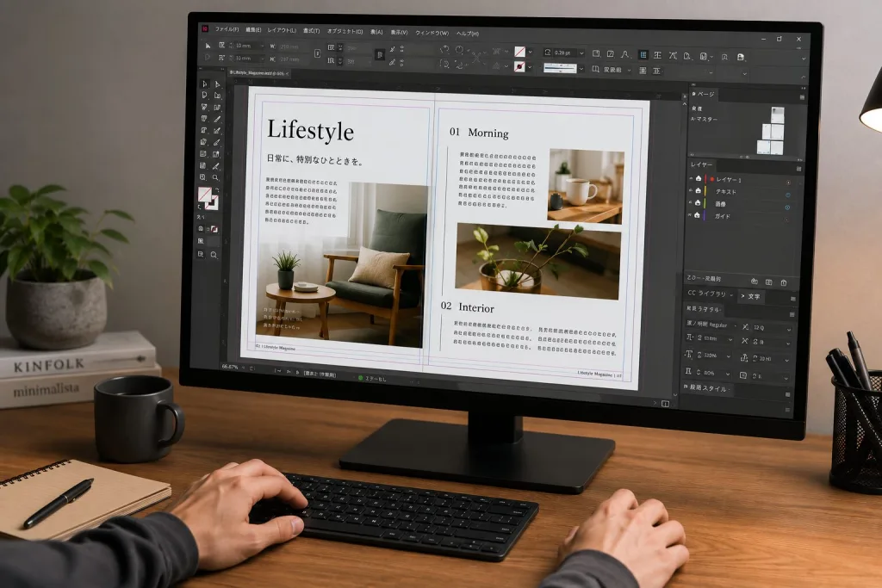Open the ヘルプ(H) menu
Viewport: 882px width, 588px height.
point(468,34)
